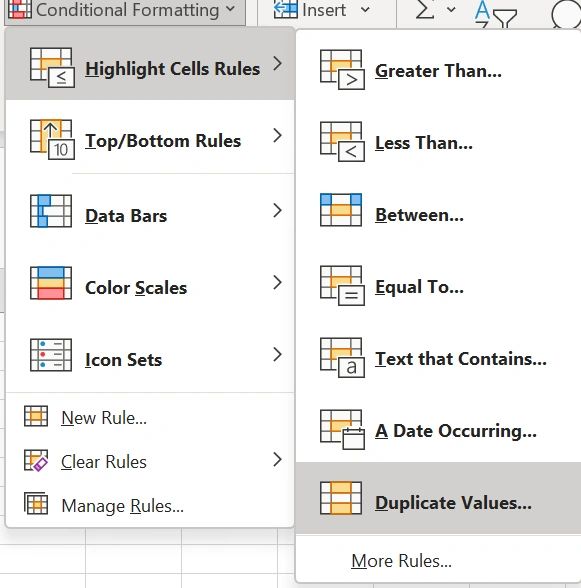The width and height of the screenshot is (581, 588).
Task: Click the Color Scales icon
Action: [51, 283]
